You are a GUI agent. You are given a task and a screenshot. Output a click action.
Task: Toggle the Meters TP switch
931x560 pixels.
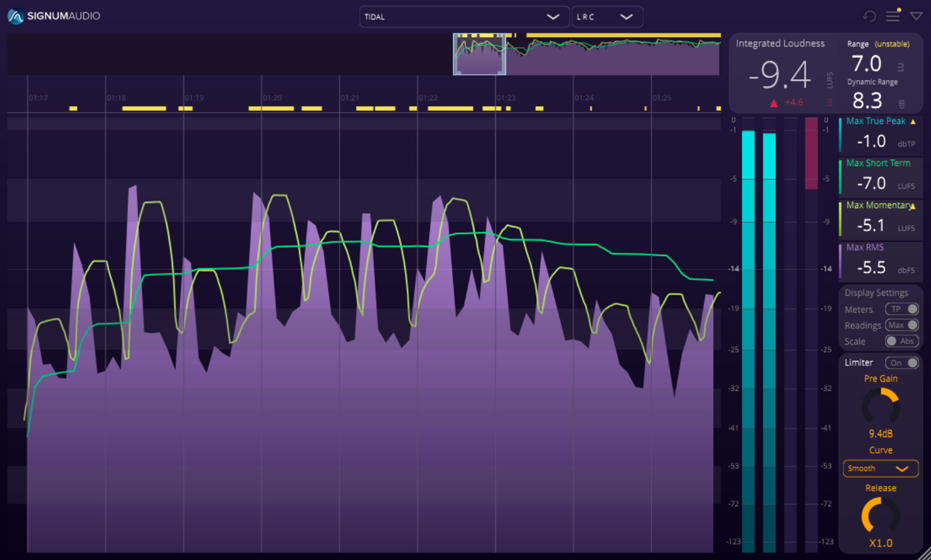(x=902, y=309)
